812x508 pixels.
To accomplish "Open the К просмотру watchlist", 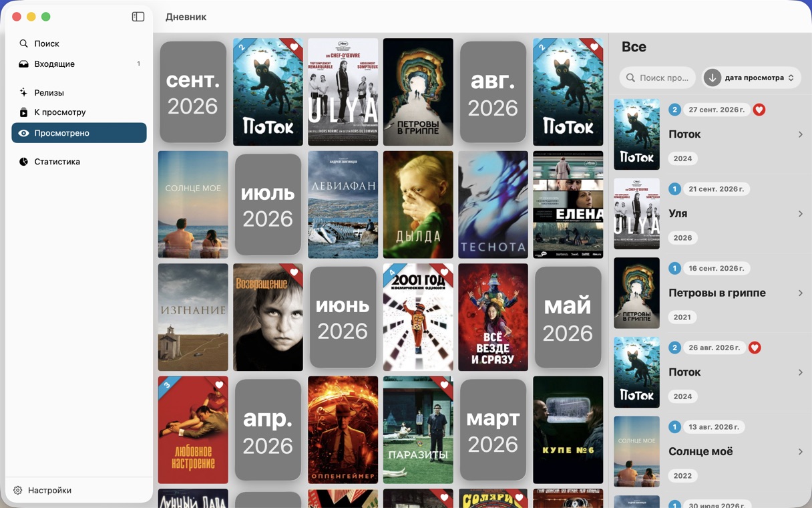I will (79, 112).
